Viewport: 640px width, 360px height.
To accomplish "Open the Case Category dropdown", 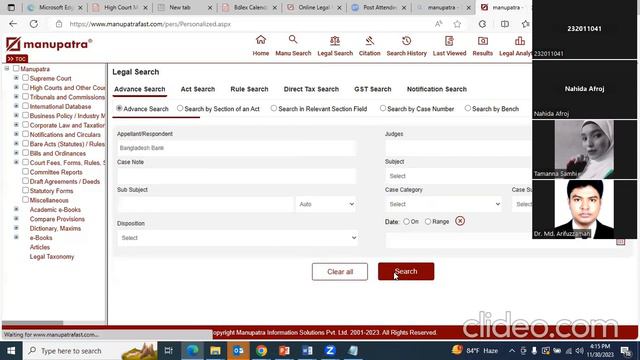I will click(443, 204).
